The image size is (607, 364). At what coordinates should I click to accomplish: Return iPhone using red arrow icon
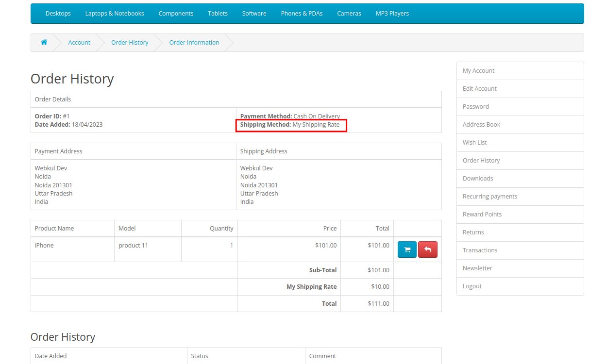tap(428, 249)
